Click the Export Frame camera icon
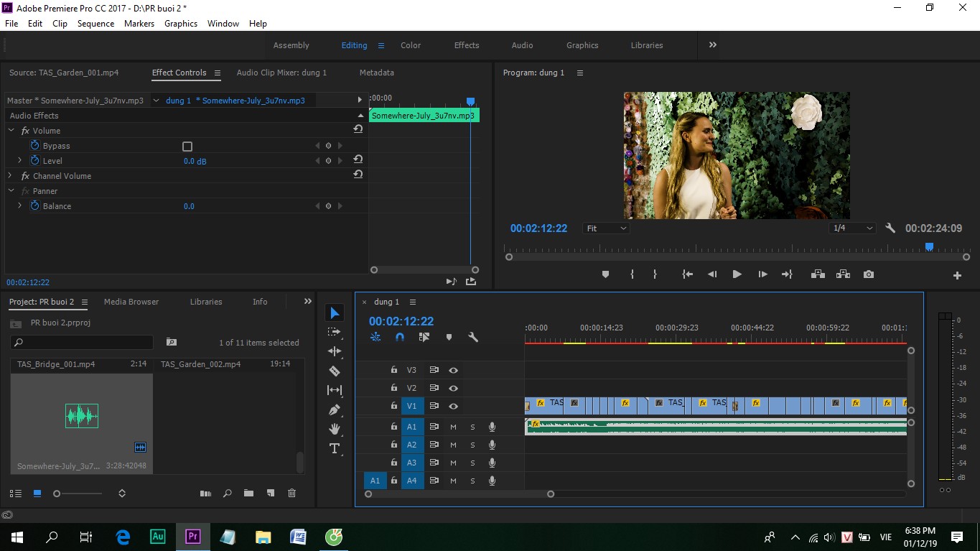The image size is (980, 551). tap(869, 274)
